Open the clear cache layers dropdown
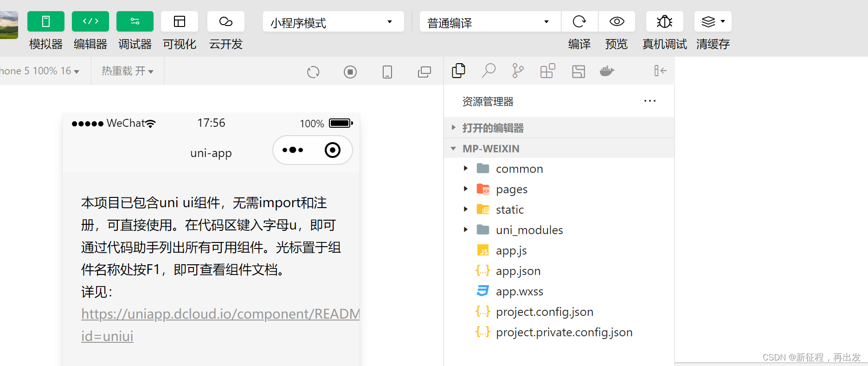This screenshot has width=868, height=366. tap(713, 21)
